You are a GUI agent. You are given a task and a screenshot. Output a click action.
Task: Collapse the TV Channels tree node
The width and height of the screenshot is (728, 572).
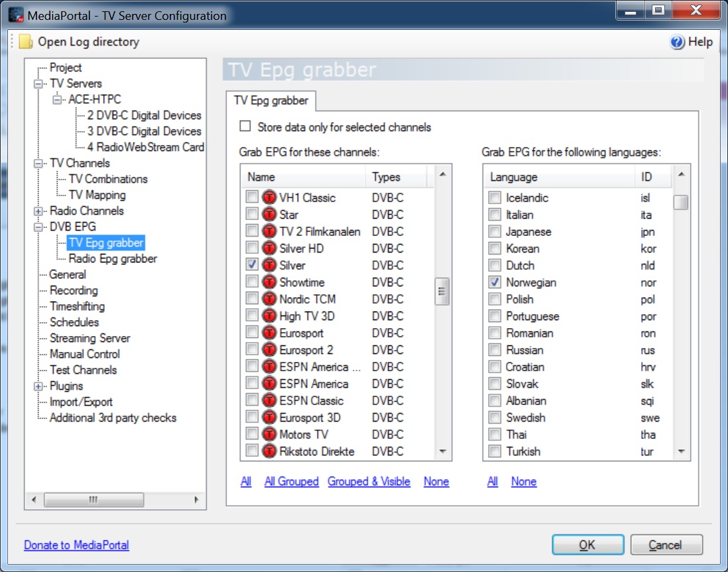38,164
